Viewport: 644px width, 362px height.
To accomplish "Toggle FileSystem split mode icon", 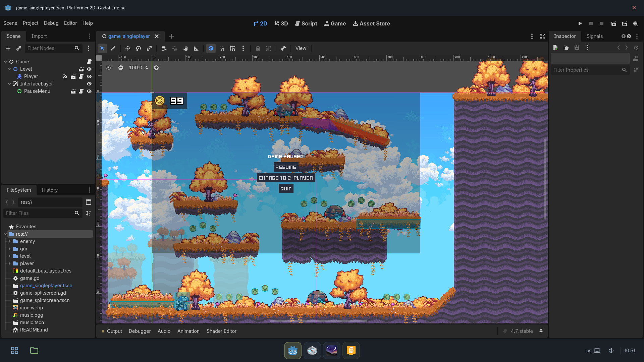I will click(89, 202).
